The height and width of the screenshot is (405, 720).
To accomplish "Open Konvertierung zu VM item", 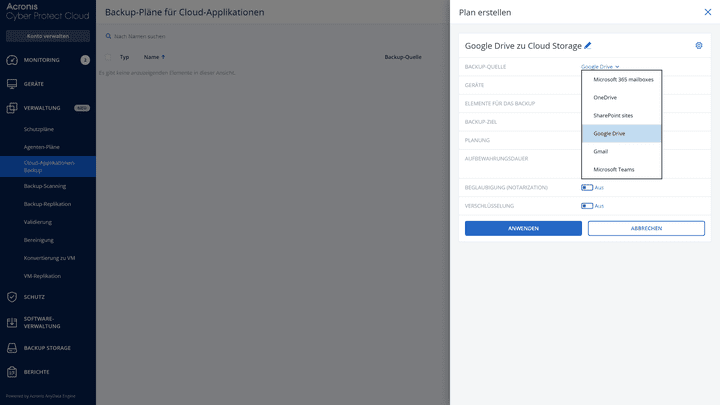I will coord(48,258).
